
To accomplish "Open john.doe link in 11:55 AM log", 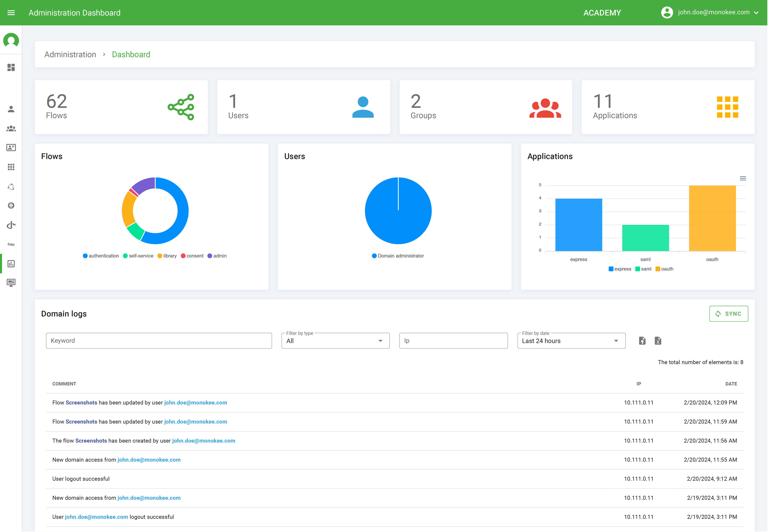I will pos(149,460).
